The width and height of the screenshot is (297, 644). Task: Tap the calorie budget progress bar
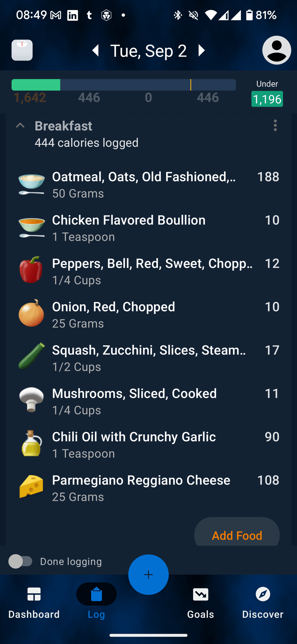124,85
